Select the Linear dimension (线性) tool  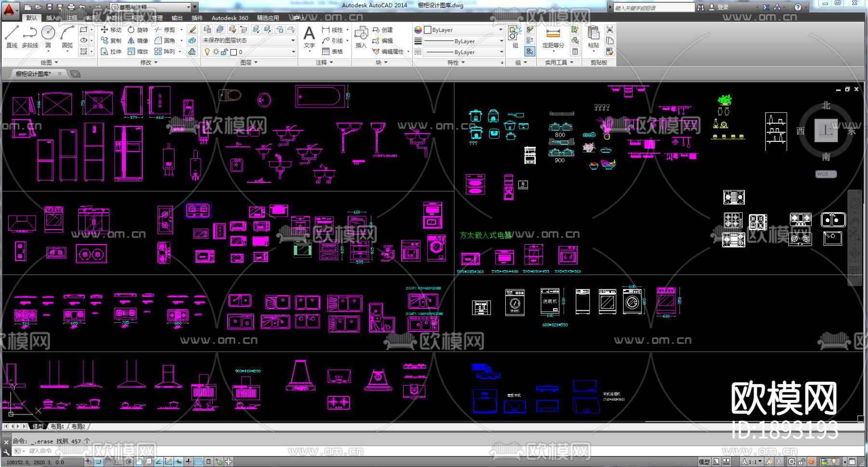(x=333, y=30)
